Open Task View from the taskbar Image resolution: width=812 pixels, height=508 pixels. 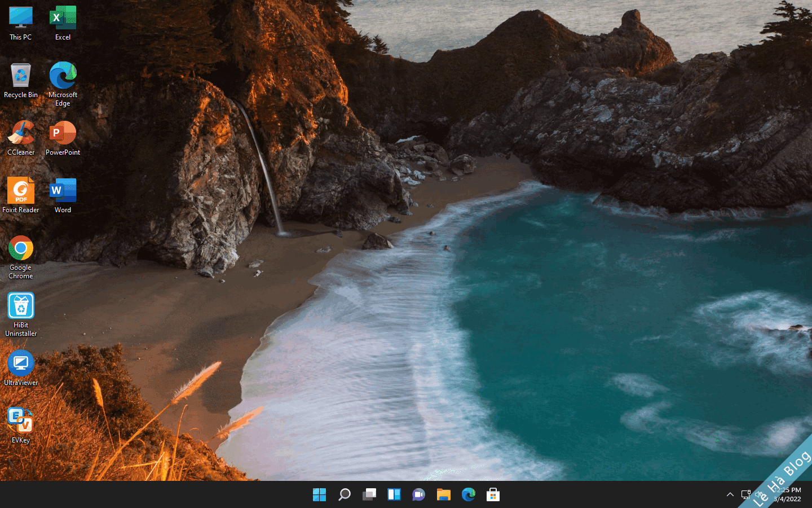pyautogui.click(x=369, y=495)
